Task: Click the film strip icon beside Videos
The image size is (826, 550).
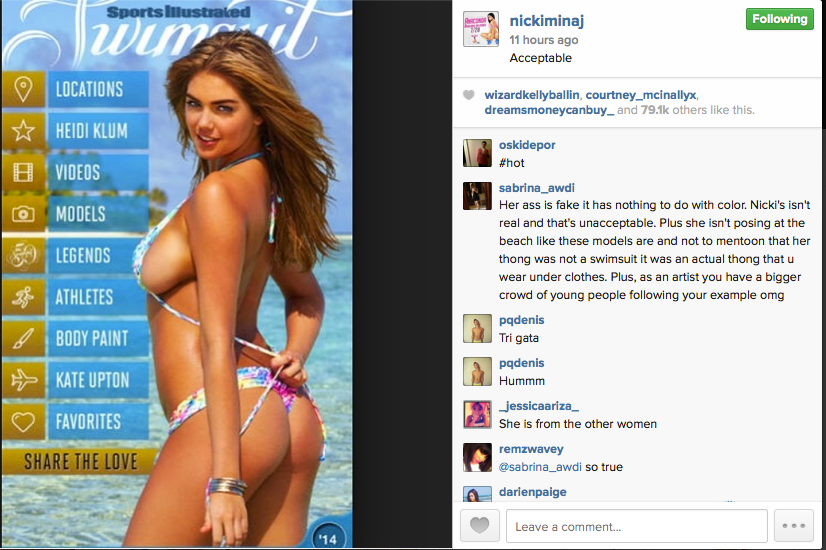Action: (x=23, y=172)
